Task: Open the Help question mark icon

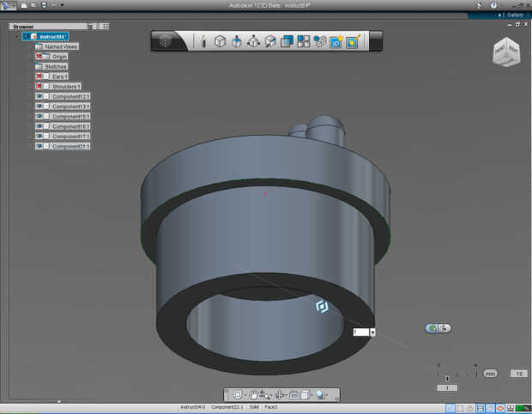Action: coord(493,5)
